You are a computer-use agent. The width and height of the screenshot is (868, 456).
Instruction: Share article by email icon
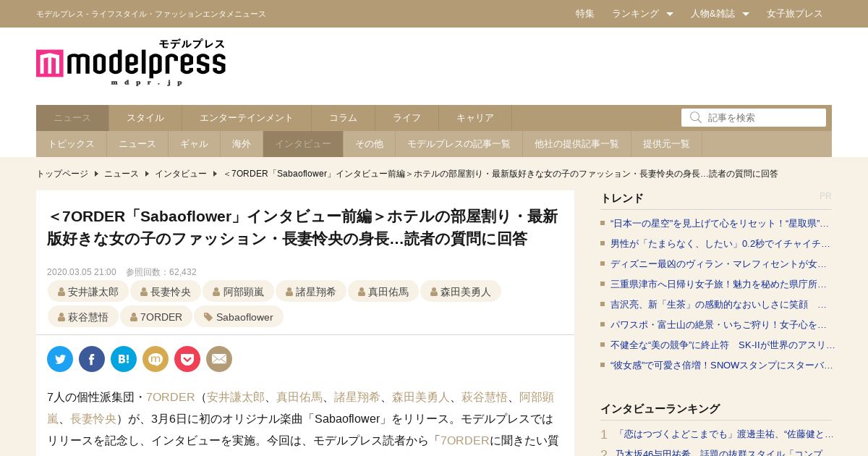pyautogui.click(x=219, y=359)
